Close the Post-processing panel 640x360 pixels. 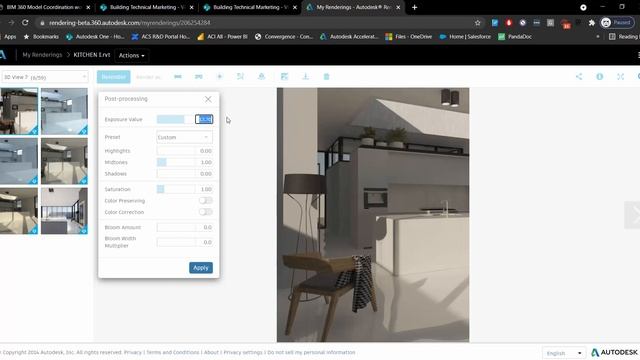point(208,99)
